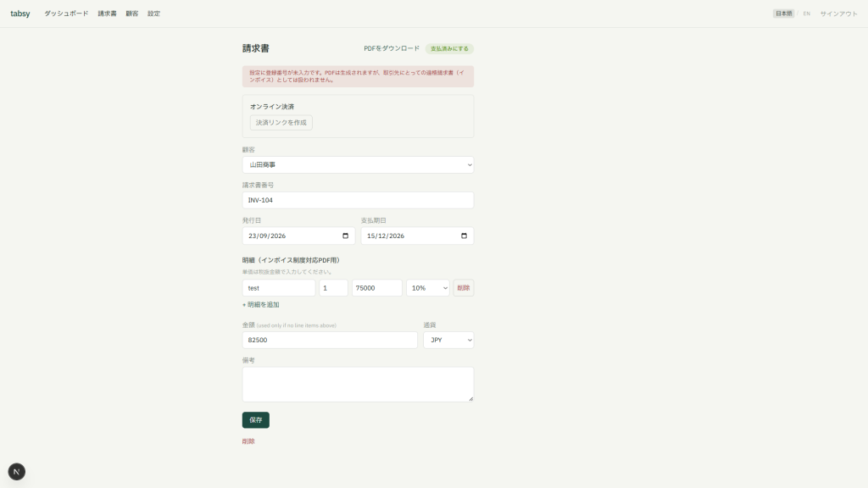
Task: Switch language to EN
Action: pos(807,14)
